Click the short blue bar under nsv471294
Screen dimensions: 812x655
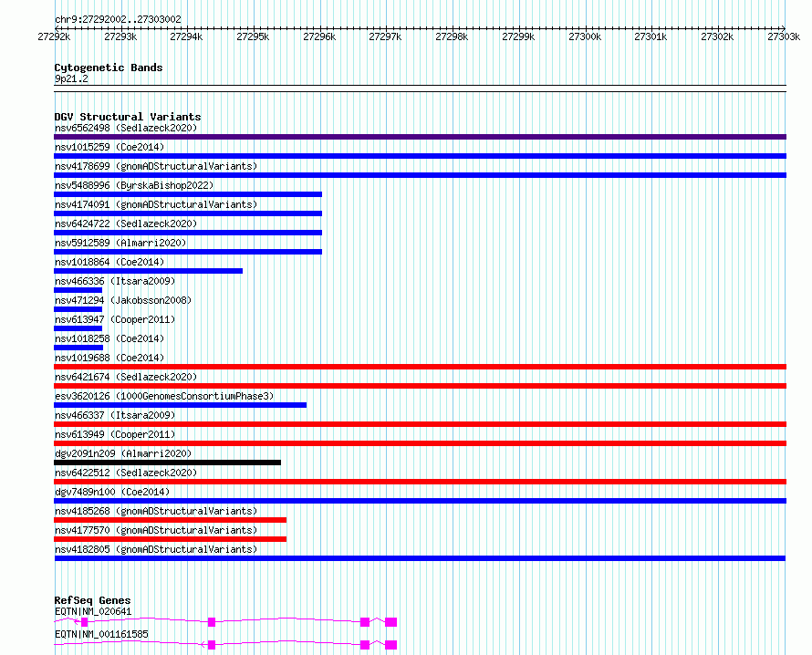[x=78, y=309]
